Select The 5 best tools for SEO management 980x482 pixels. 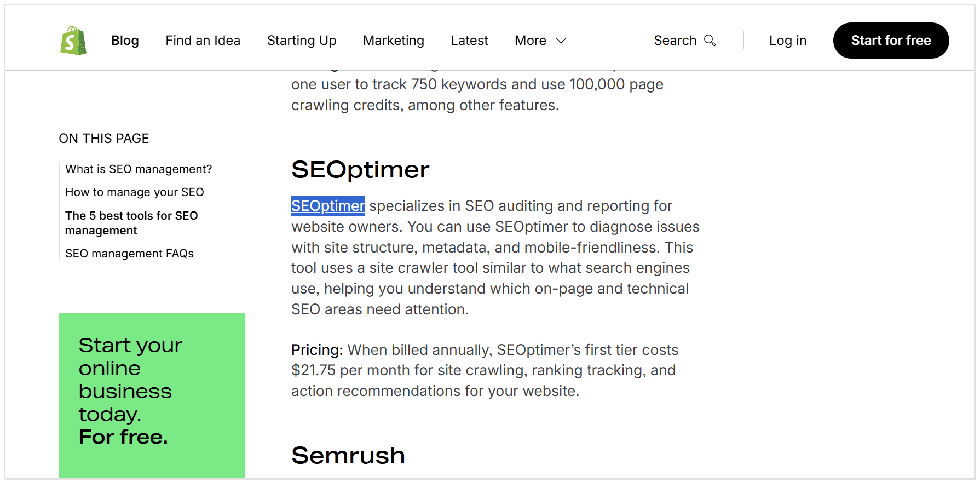point(131,223)
